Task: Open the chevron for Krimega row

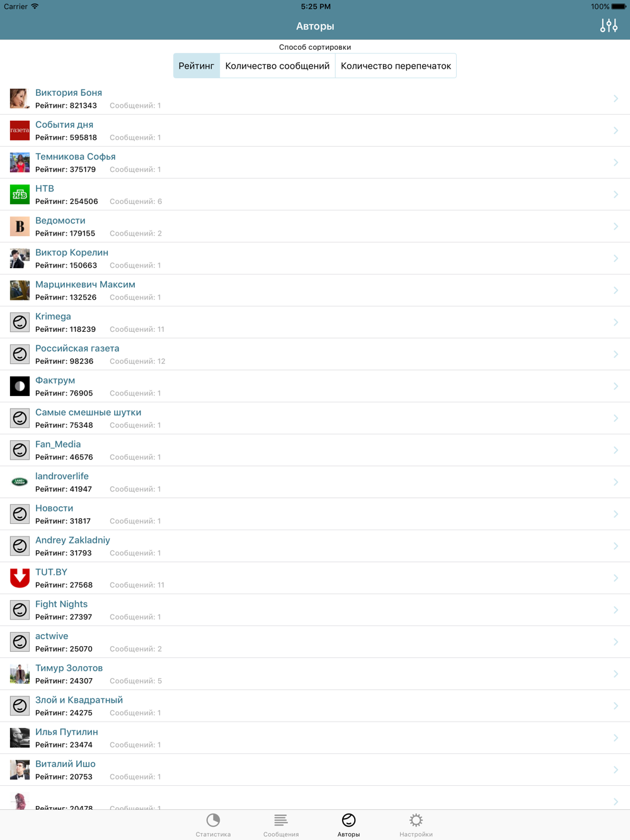Action: (616, 322)
